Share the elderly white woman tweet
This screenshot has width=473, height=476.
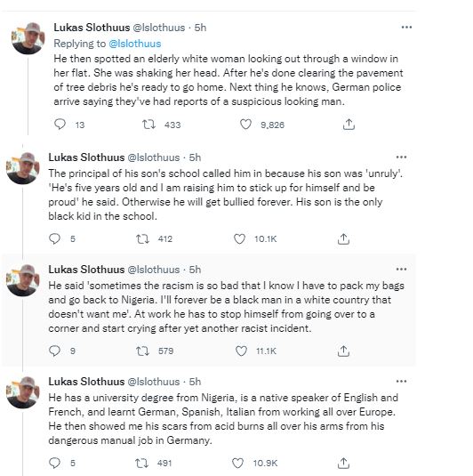[349, 125]
